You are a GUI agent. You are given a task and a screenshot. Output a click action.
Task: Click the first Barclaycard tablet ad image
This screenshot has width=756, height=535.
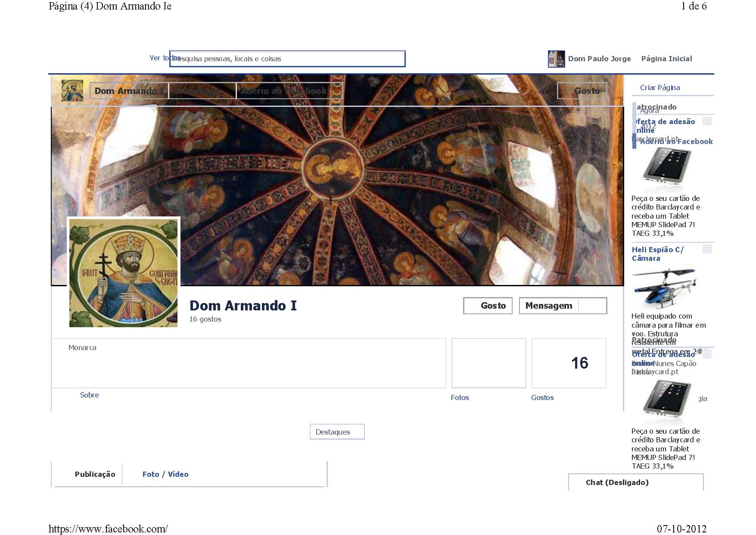pos(666,169)
